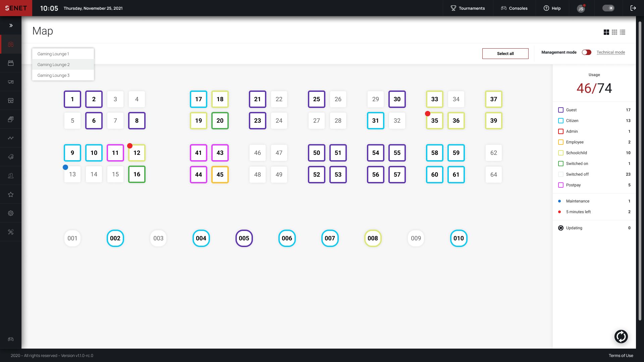Toggle Management/Technical mode switch
This screenshot has width=644, height=362.
586,52
